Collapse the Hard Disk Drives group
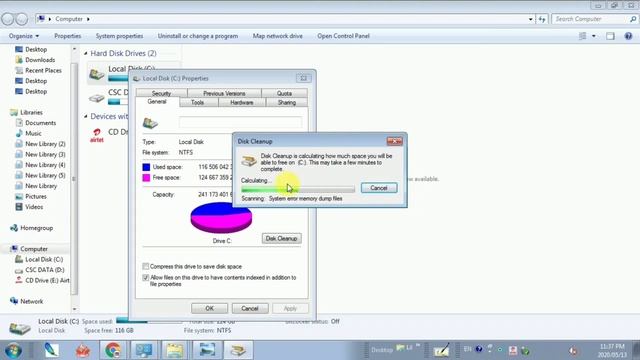640x360 pixels. pyautogui.click(x=86, y=53)
